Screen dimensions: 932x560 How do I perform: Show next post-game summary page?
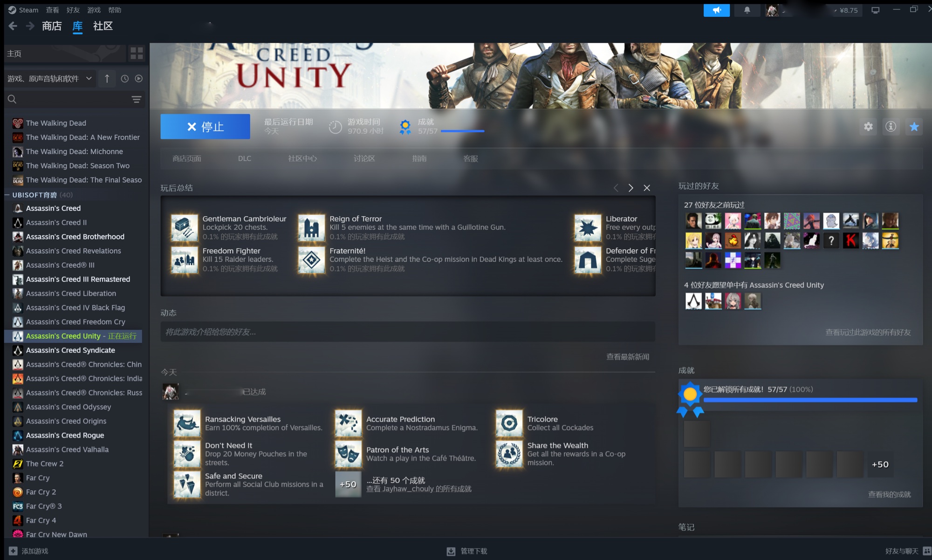(630, 188)
